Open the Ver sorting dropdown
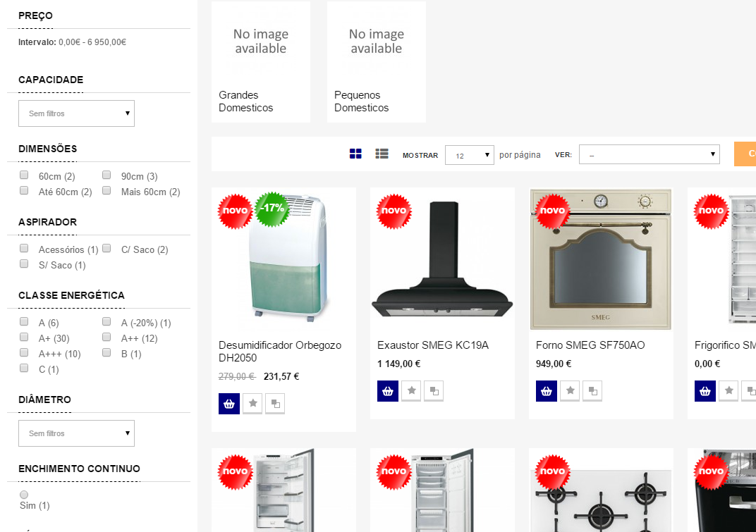The height and width of the screenshot is (532, 756). (649, 155)
